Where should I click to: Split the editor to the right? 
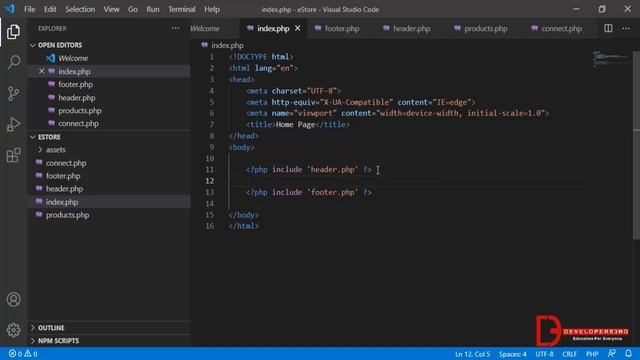click(608, 28)
